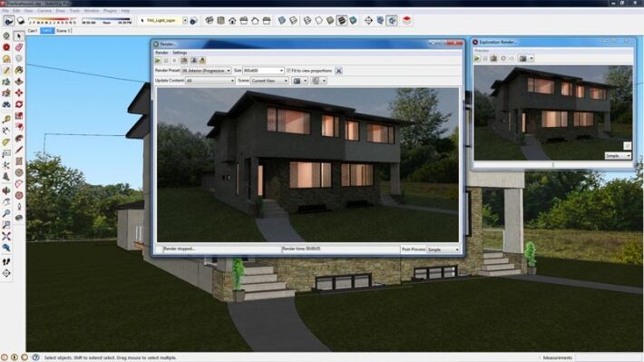Open the Update Content All dropdown
This screenshot has width=644, height=362.
point(210,81)
